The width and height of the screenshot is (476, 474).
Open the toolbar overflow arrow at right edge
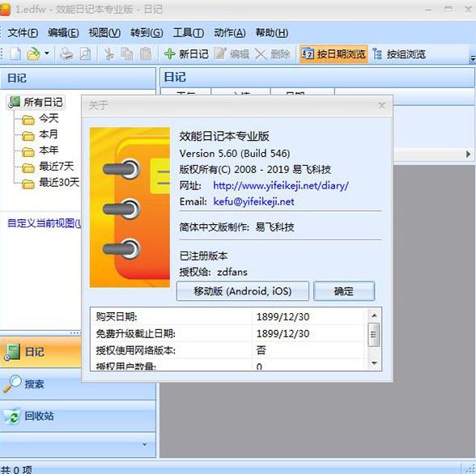pos(473,58)
